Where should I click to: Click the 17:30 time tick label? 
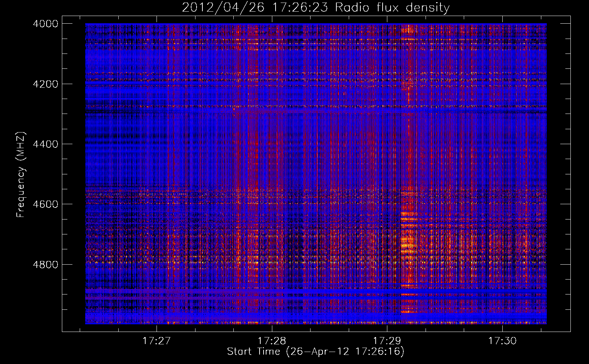pyautogui.click(x=502, y=341)
